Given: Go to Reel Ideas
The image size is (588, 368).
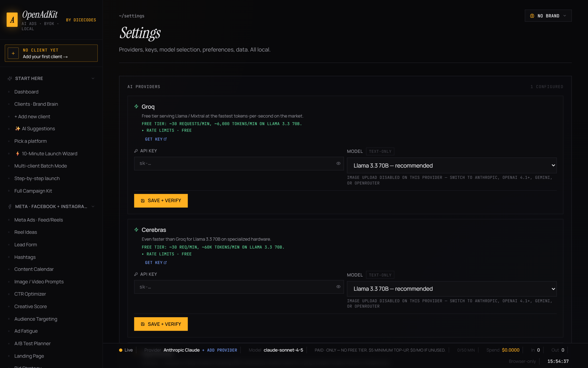Looking at the screenshot, I should (26, 232).
